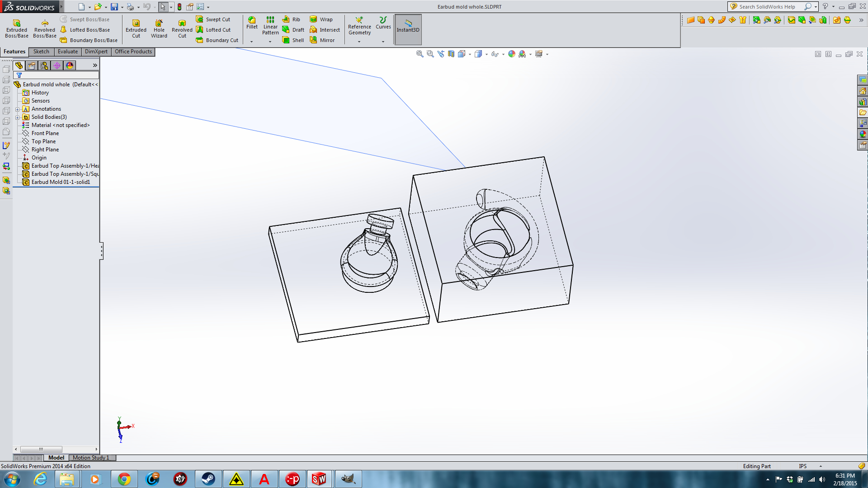Activate the Revolved Cut tool

point(182,29)
